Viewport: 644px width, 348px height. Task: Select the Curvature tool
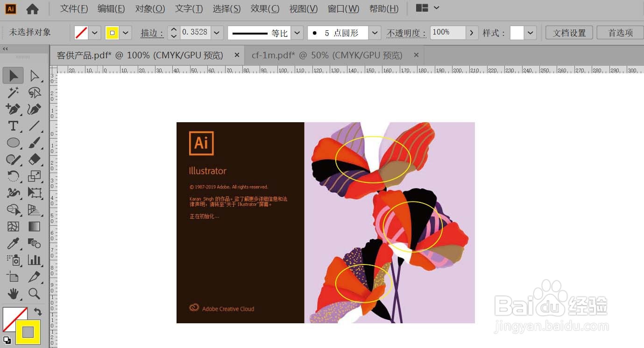tap(35, 109)
